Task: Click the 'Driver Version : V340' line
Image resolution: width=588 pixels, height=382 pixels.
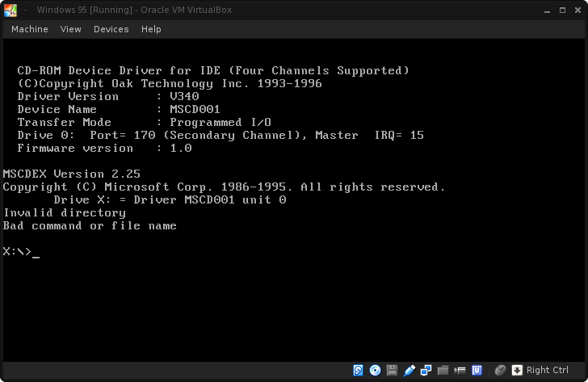Action: click(x=108, y=96)
